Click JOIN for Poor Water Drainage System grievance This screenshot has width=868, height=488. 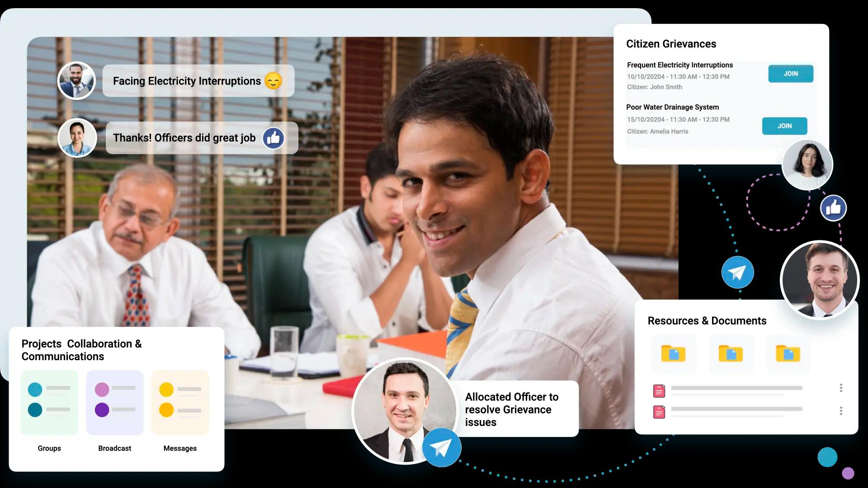point(784,125)
